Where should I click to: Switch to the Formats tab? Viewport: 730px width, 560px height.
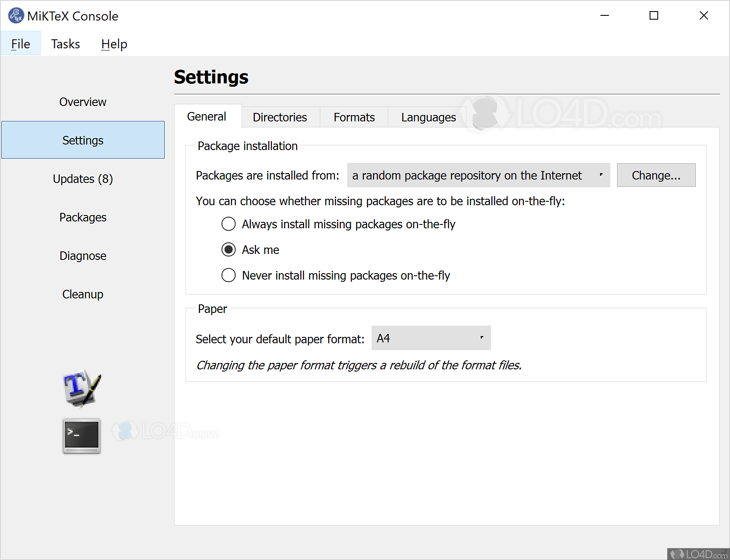[354, 117]
